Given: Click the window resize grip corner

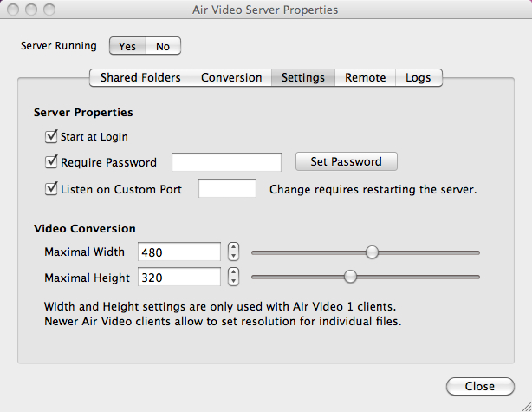Looking at the screenshot, I should point(526,406).
